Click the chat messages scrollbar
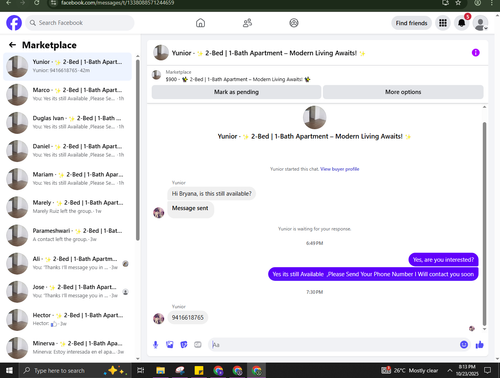500x378 pixels. pos(484,223)
